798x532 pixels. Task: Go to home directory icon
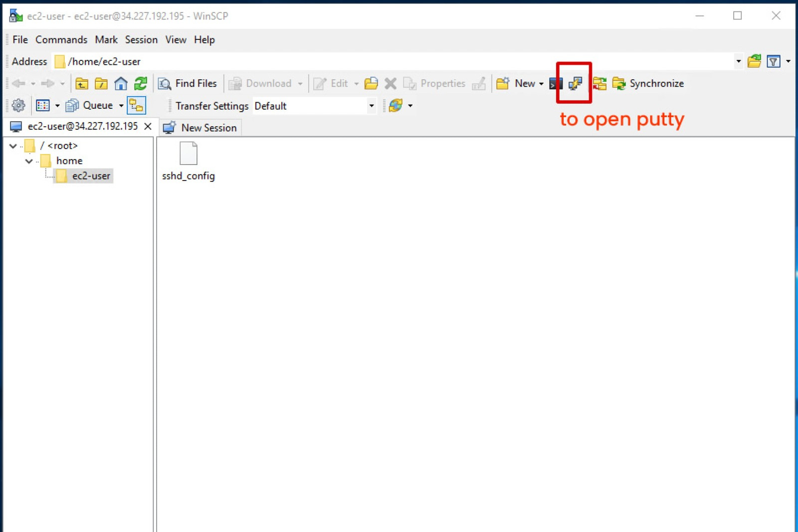click(x=121, y=84)
